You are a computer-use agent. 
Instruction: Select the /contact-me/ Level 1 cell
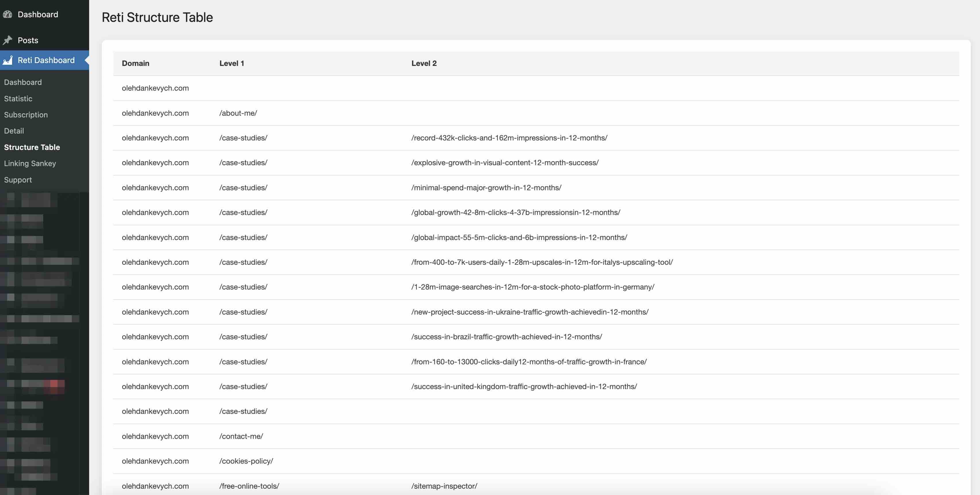click(241, 436)
